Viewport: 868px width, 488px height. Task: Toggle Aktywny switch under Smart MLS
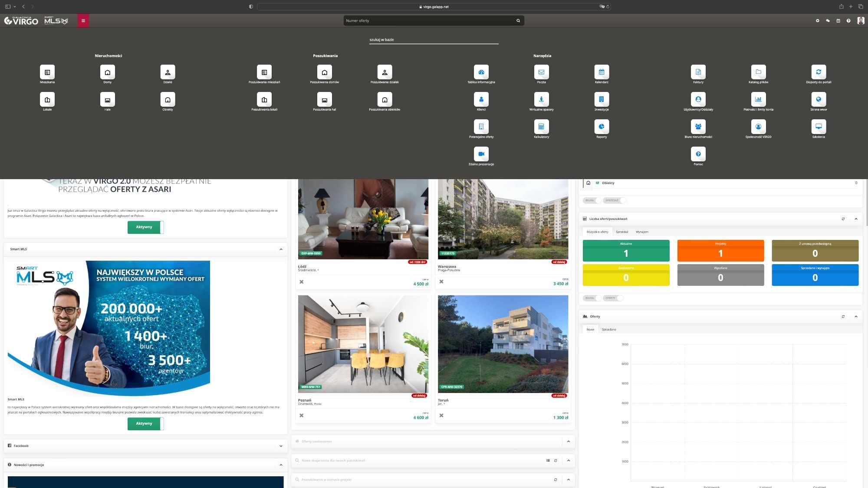[145, 423]
